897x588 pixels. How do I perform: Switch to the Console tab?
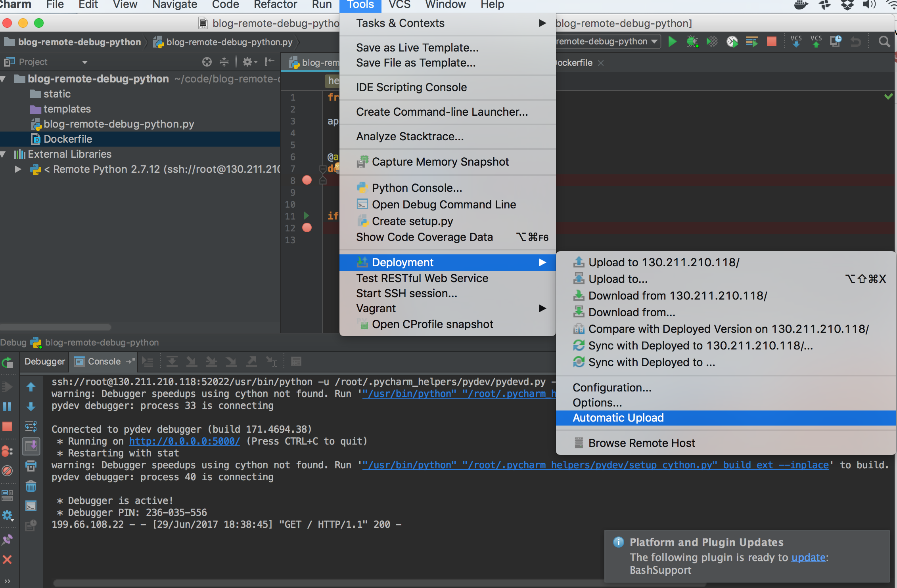tap(103, 361)
